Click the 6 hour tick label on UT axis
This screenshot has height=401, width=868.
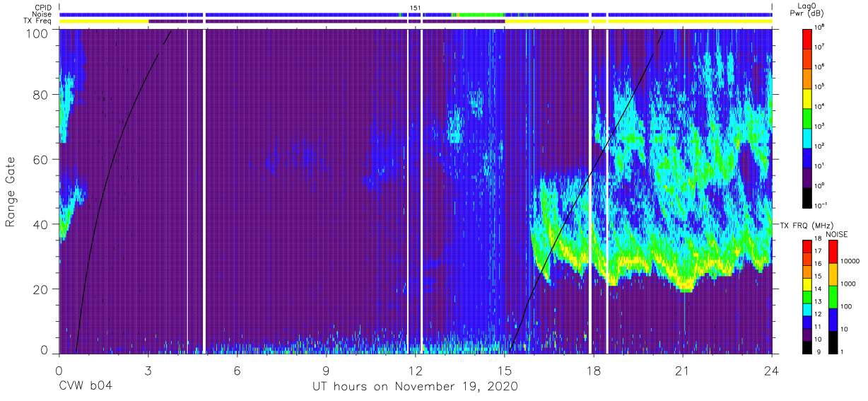pyautogui.click(x=237, y=370)
